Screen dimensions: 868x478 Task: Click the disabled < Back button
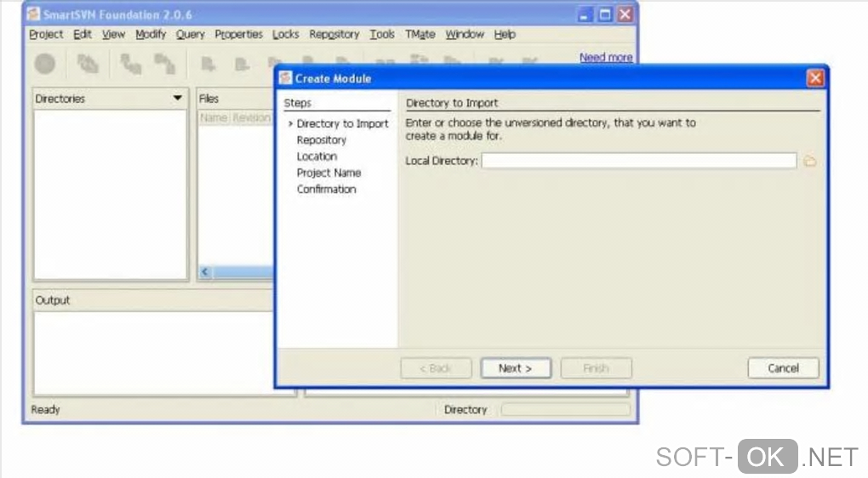437,368
